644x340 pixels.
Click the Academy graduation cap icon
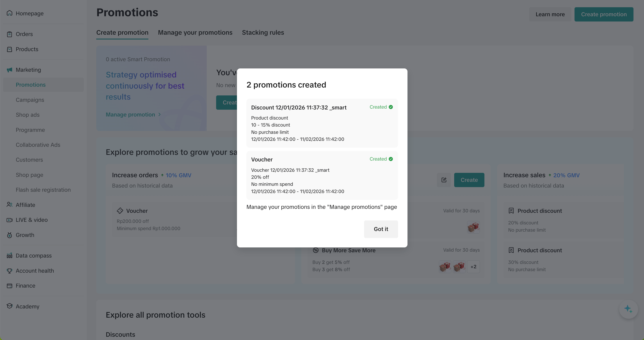click(9, 306)
